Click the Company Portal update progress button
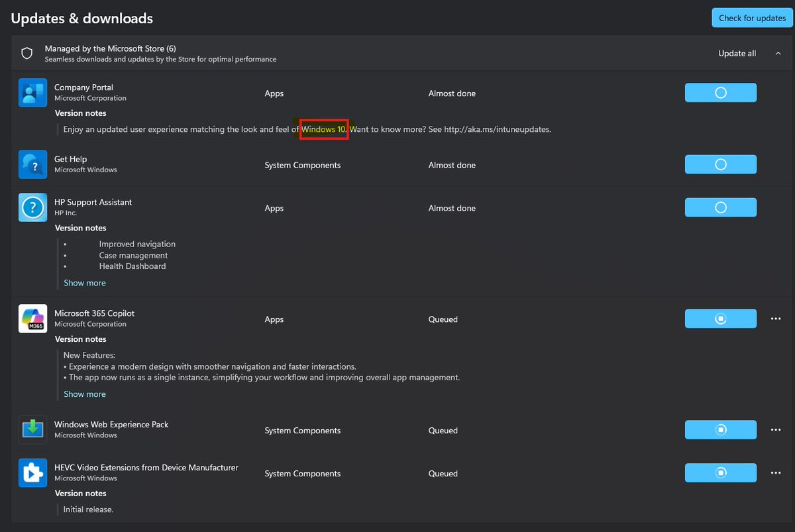The width and height of the screenshot is (795, 532). (721, 93)
